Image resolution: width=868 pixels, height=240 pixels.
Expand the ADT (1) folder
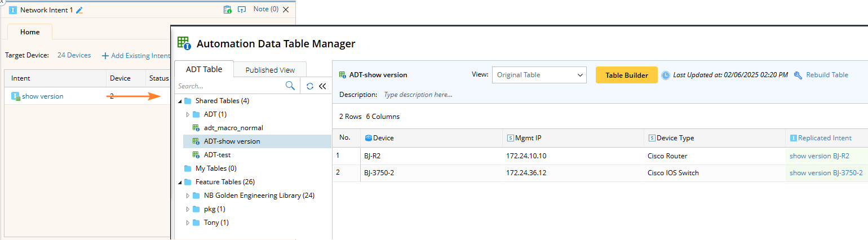click(x=188, y=114)
